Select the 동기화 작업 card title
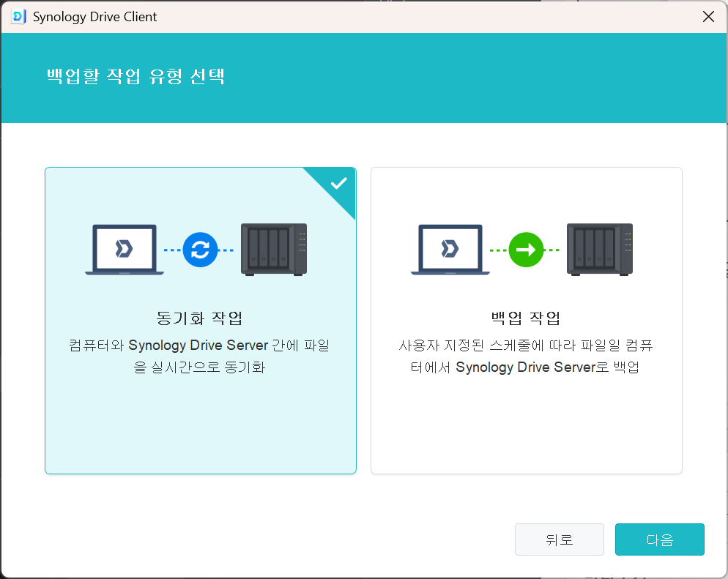728x579 pixels. click(x=200, y=318)
